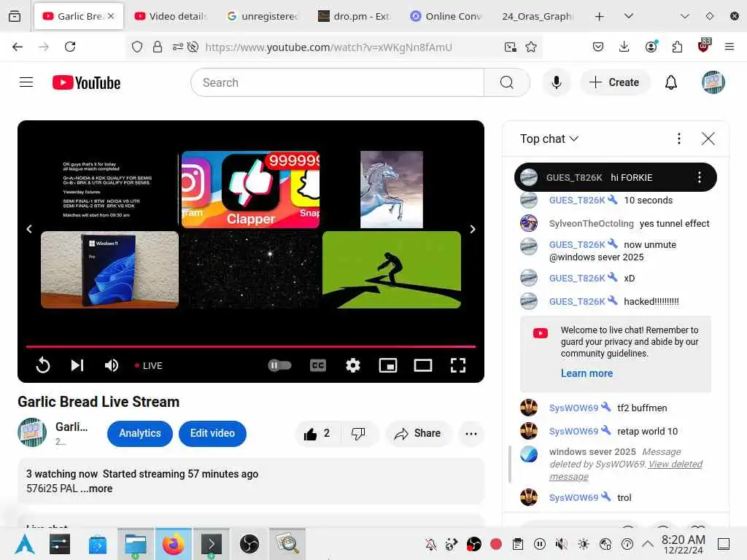The height and width of the screenshot is (560, 747).
Task: Click the YouTube search magnifier button
Action: (x=506, y=82)
